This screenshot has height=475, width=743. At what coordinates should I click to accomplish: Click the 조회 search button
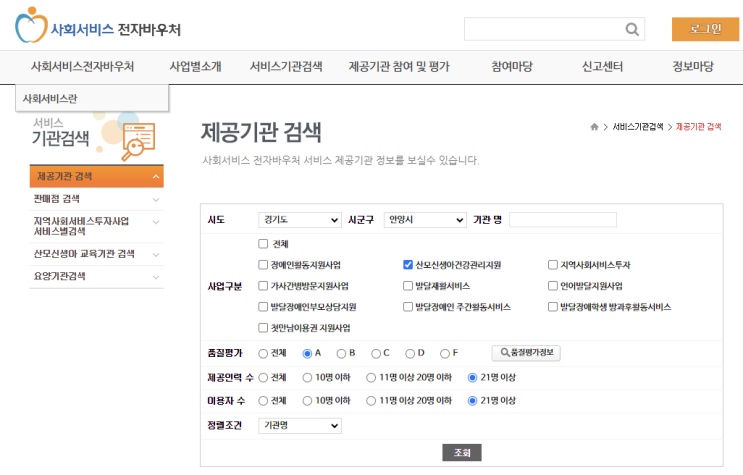[x=462, y=452]
